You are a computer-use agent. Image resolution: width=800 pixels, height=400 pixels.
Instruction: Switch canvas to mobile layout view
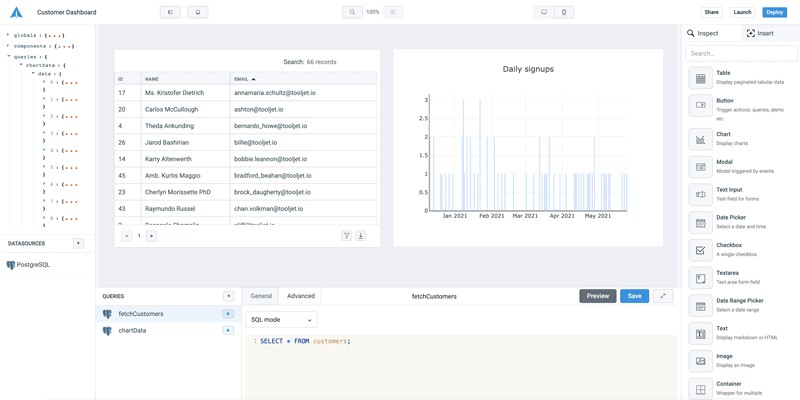coord(564,12)
